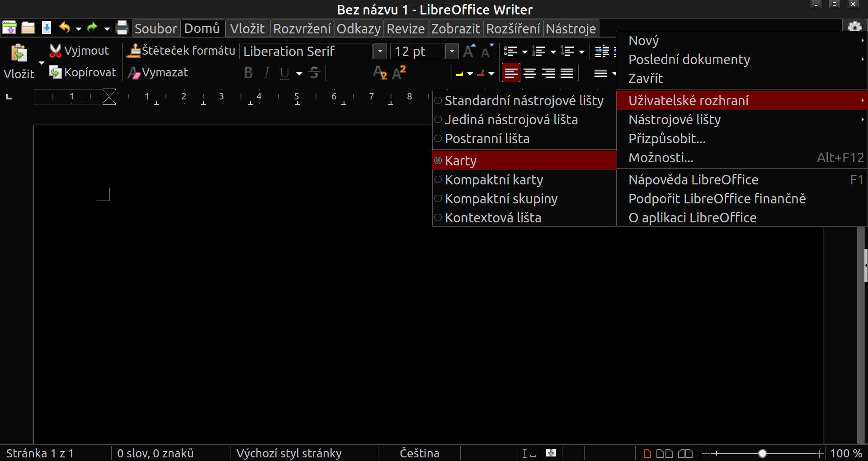
Task: Open Nový submenu
Action: pyautogui.click(x=742, y=41)
